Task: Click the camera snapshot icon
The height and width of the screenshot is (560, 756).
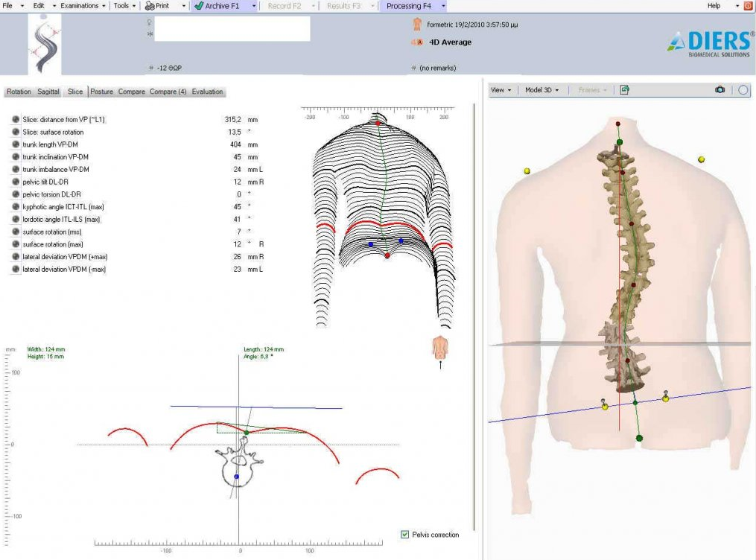Action: tap(720, 90)
